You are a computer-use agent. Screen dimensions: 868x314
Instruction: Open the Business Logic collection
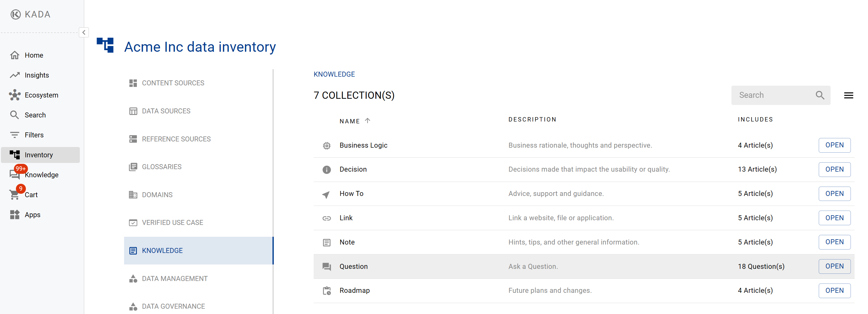(x=834, y=145)
